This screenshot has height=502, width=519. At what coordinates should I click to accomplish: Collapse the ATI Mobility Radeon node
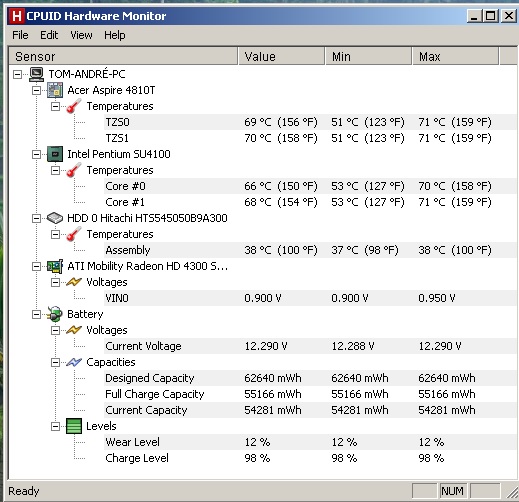click(36, 266)
